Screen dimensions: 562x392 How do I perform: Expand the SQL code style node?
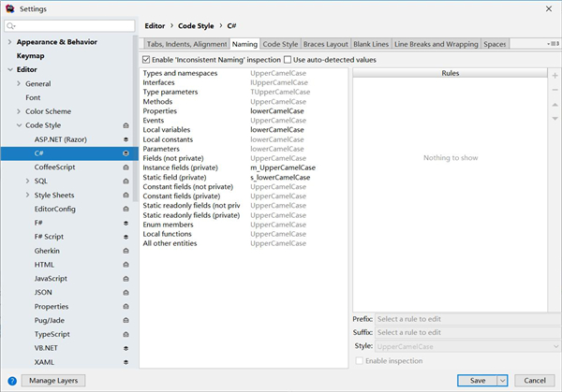click(27, 181)
